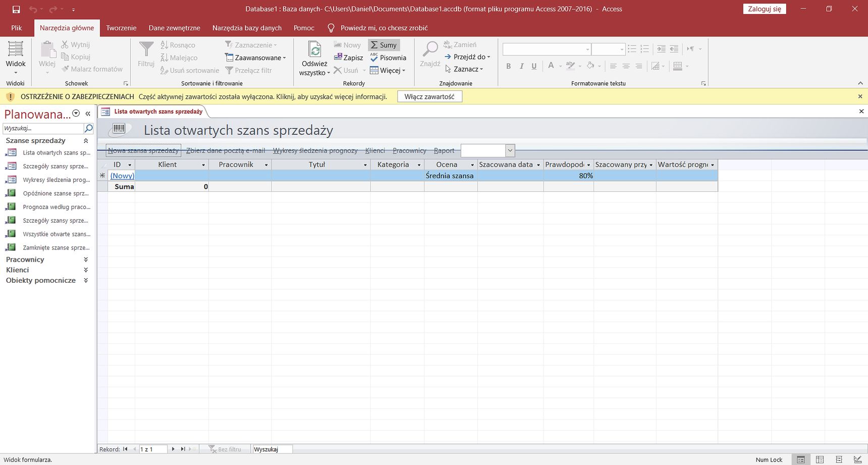
Task: Click Zamień replace command
Action: point(460,44)
